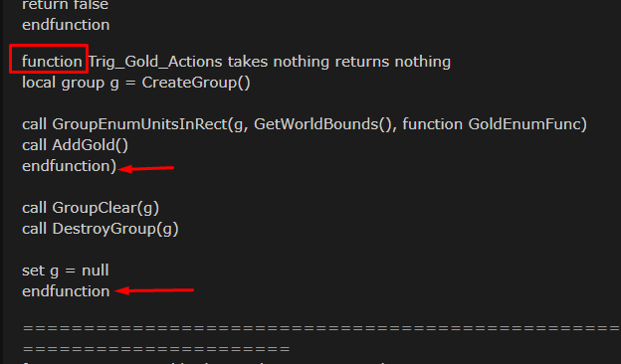
Task: Click red arrow pointing at 'endfunction)'
Action: 146,169
